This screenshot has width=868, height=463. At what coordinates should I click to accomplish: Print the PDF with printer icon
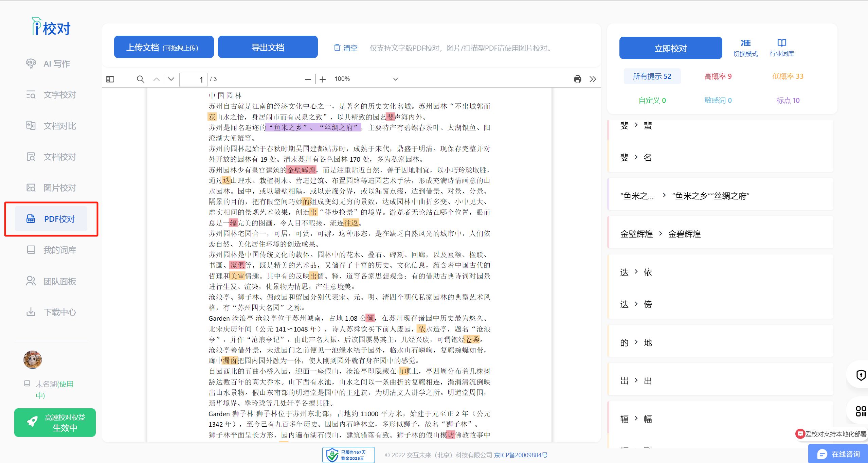coord(577,79)
